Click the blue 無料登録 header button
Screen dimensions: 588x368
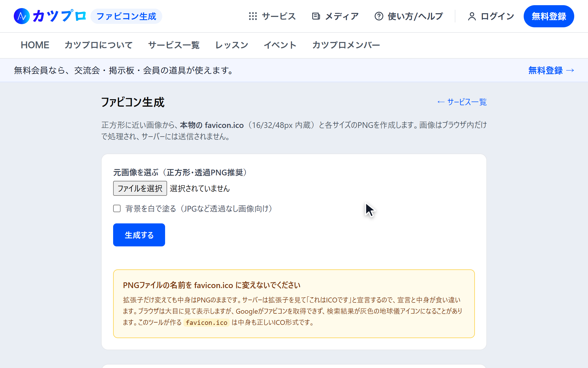pyautogui.click(x=549, y=16)
